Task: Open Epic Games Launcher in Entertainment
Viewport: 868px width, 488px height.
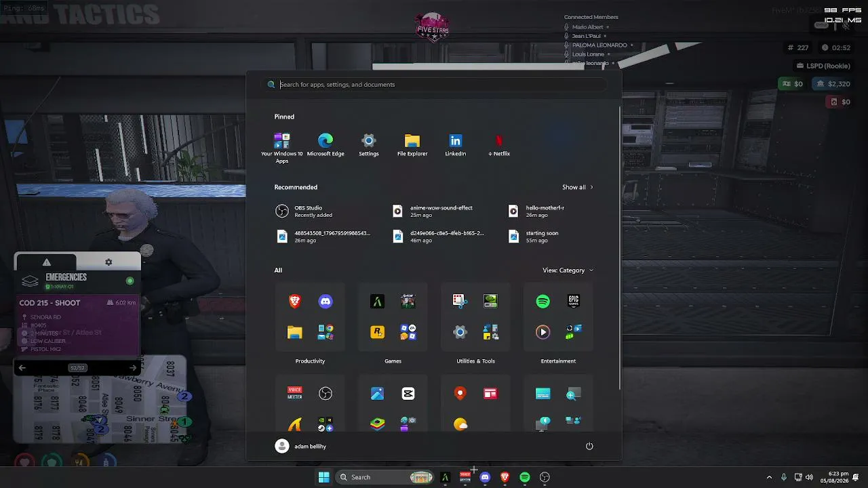Action: click(574, 301)
